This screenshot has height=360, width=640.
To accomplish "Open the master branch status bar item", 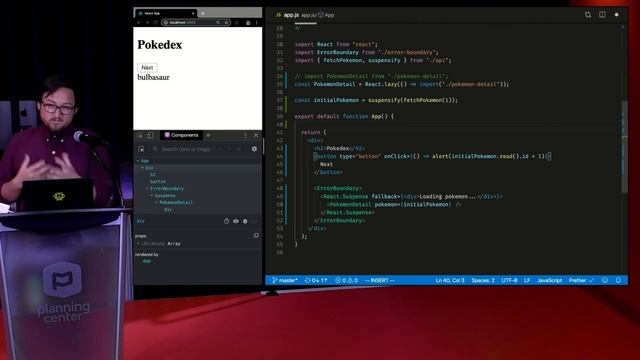I will 285,280.
